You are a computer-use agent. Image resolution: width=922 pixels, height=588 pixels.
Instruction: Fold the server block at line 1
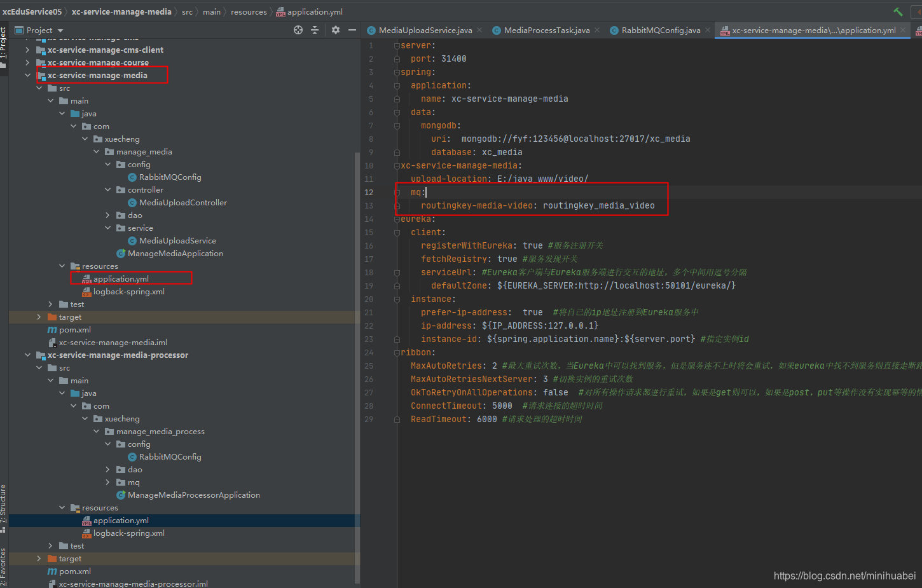click(x=397, y=46)
